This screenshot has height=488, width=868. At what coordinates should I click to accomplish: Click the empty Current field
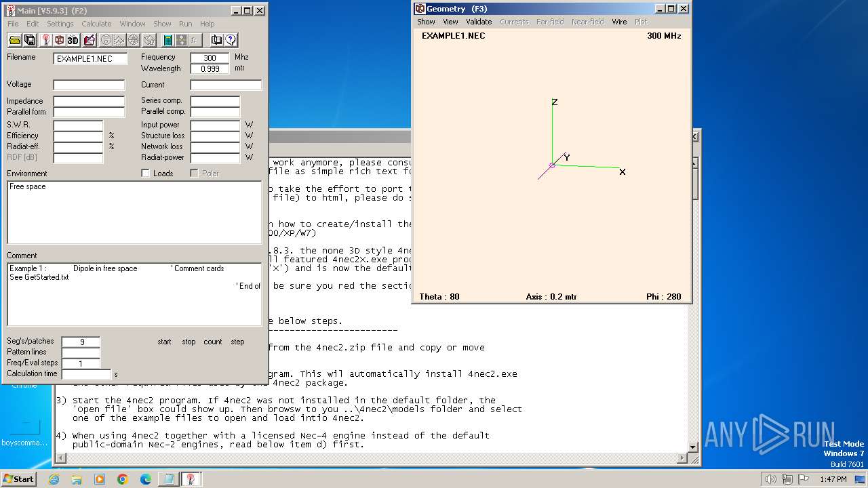(x=226, y=85)
